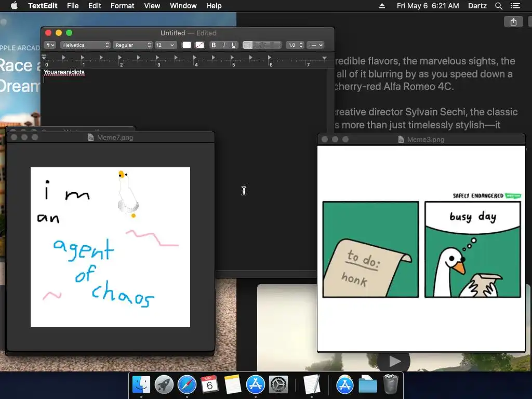Click the Meme3.png window title

(x=425, y=139)
